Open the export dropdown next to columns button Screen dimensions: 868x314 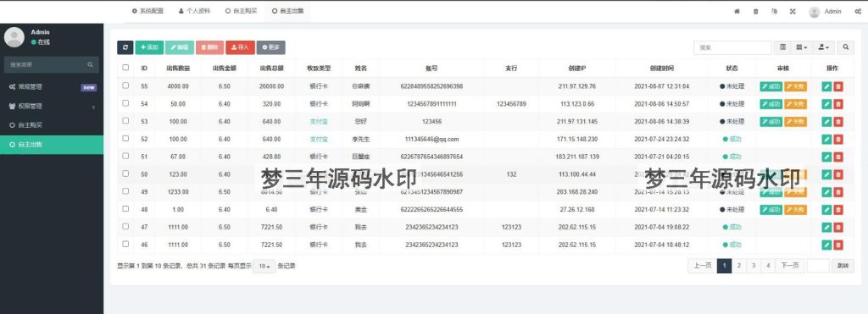(824, 47)
